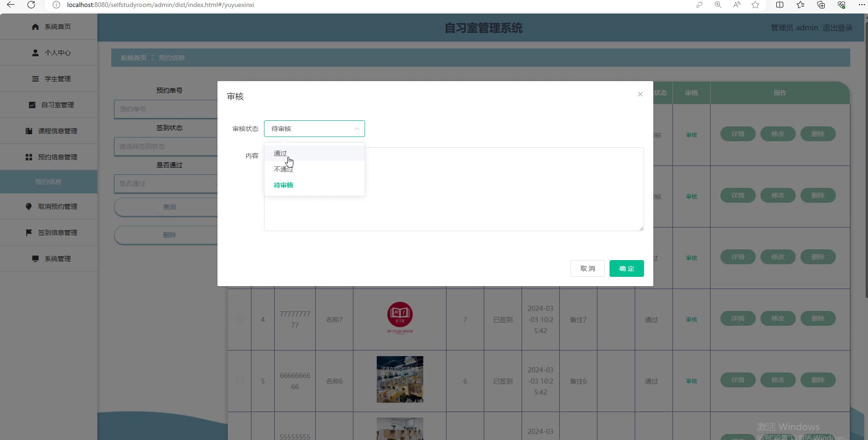Click 确定 to confirm the review

click(627, 268)
